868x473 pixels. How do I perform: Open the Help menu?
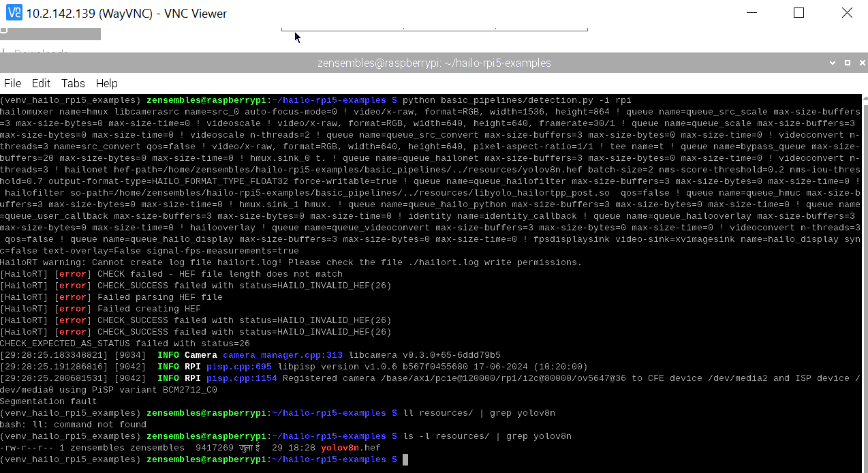(x=106, y=83)
